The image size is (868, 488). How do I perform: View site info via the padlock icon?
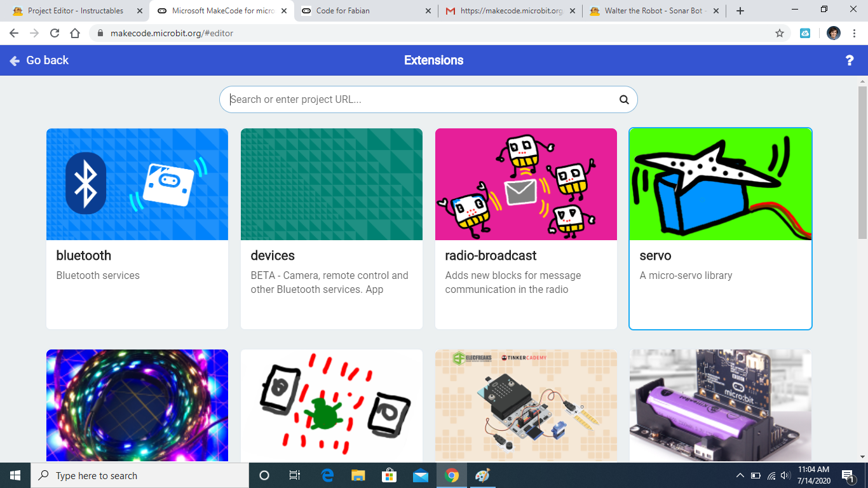[100, 33]
